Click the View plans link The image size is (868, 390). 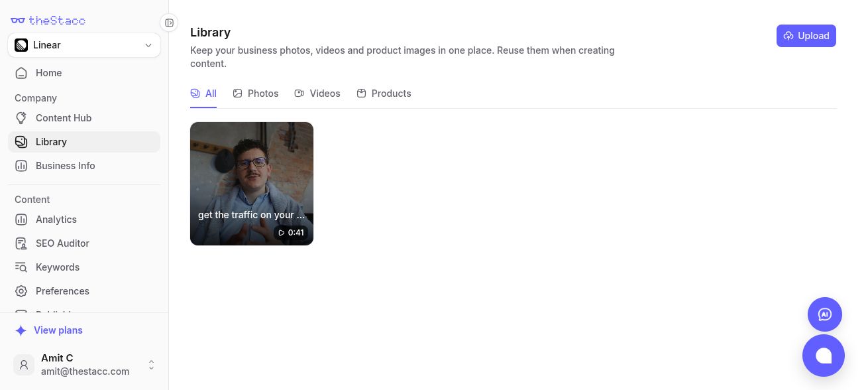click(58, 330)
